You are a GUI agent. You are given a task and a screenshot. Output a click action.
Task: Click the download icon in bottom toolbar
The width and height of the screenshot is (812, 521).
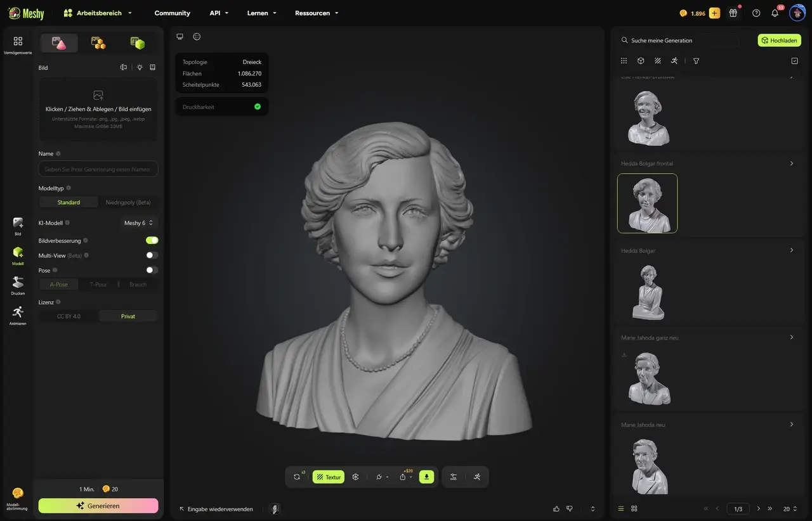[426, 477]
